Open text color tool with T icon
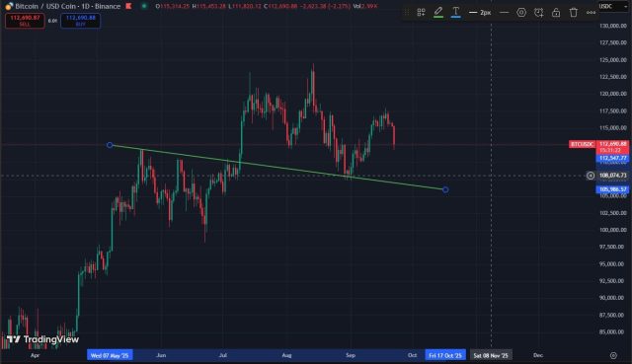 456,12
